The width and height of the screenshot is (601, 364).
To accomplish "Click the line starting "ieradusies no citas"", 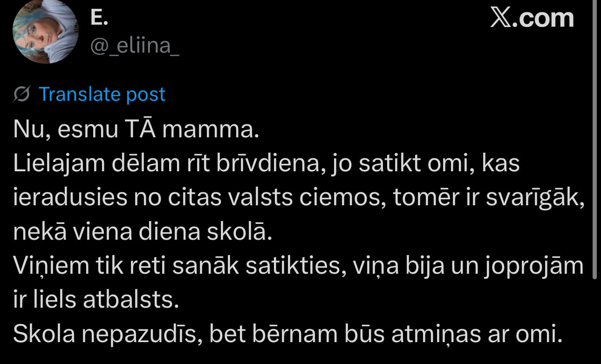I will [298, 198].
